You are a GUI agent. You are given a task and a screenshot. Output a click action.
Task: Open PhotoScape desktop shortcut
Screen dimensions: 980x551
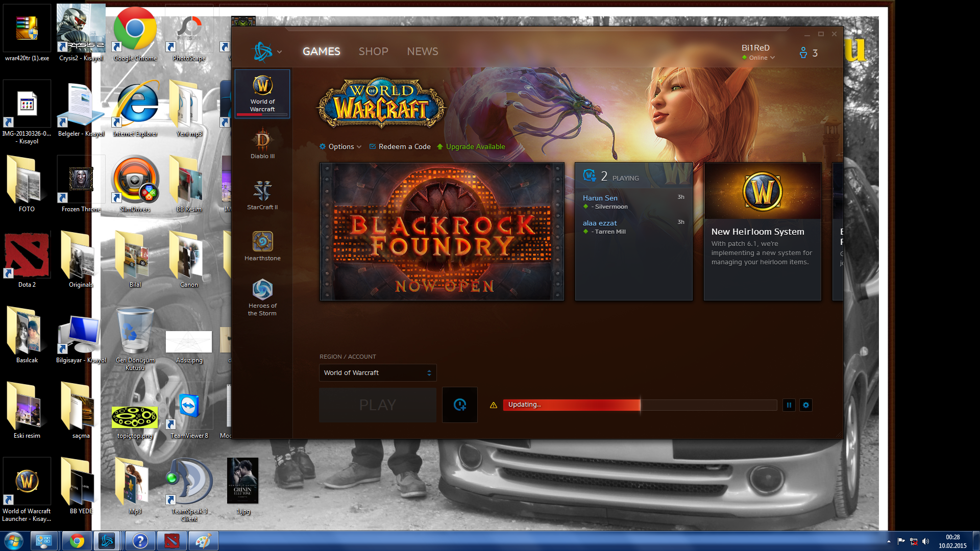tap(189, 34)
